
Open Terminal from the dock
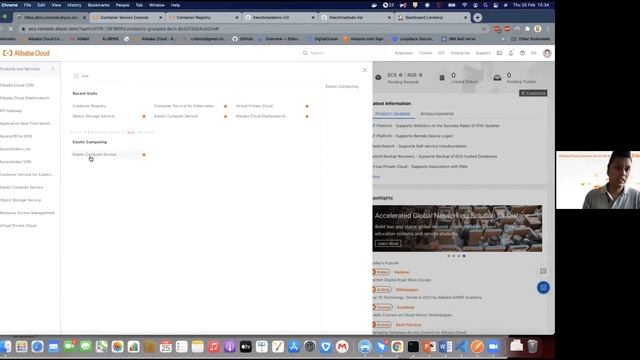[x=413, y=347]
